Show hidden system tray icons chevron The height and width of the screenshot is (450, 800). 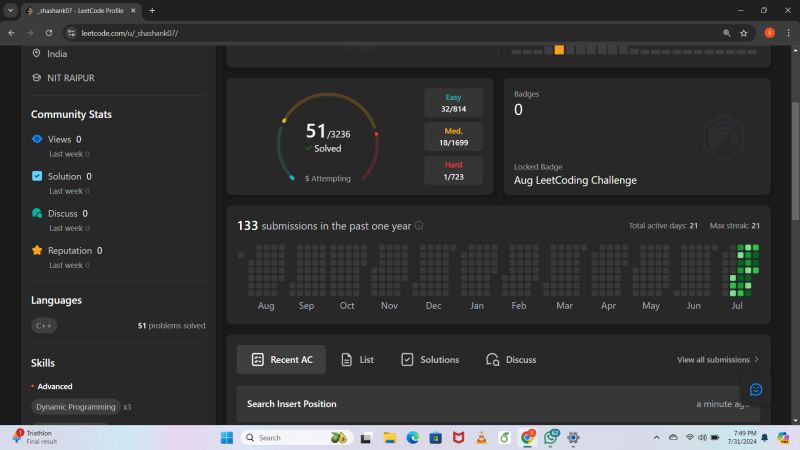point(656,438)
